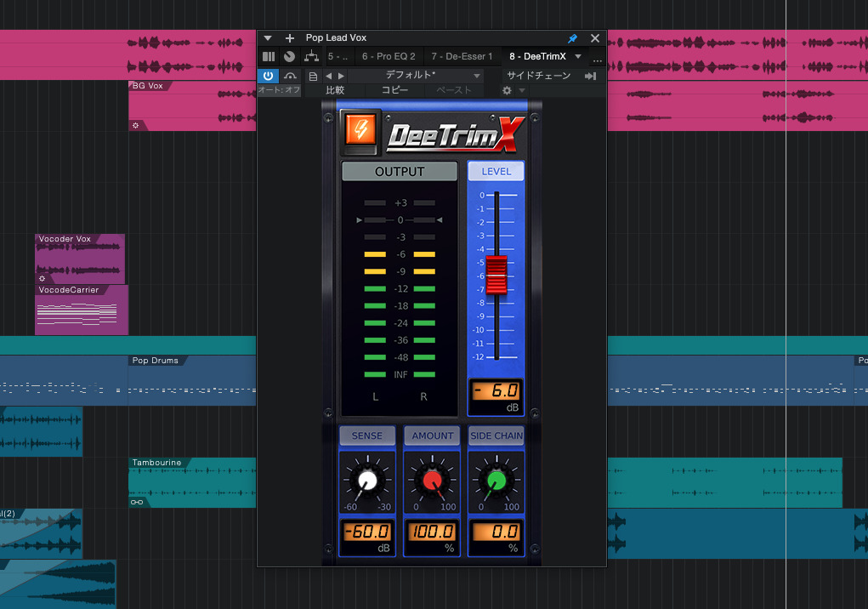Click the gear icon on Vocoder Vox clip
Viewport: 868px width, 609px height.
click(x=42, y=278)
